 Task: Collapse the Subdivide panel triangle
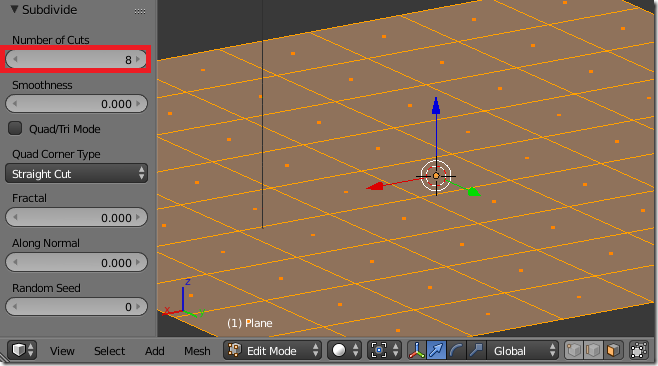[14, 9]
